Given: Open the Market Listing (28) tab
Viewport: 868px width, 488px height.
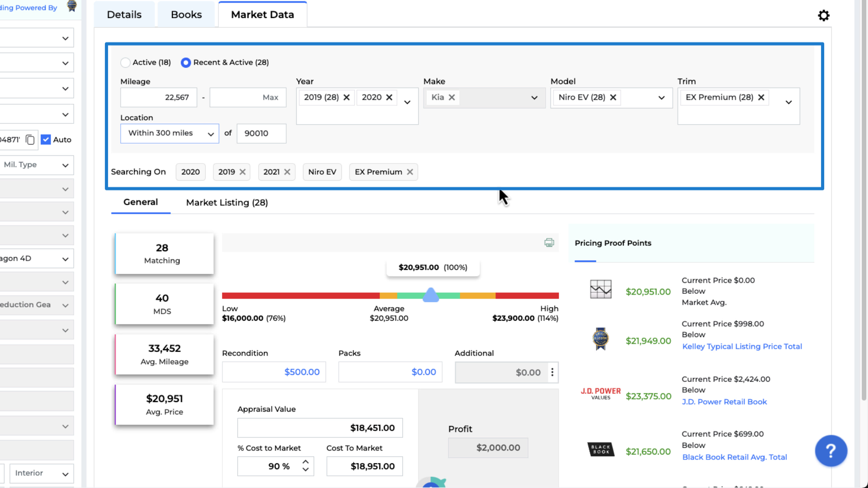Looking at the screenshot, I should [226, 202].
